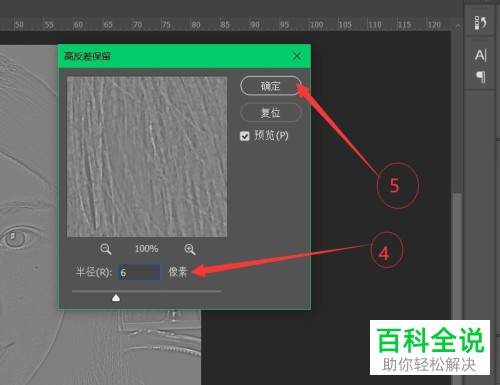This screenshot has width=500, height=385.
Task: Confirm the High Pass filter with 确定
Action: coord(271,86)
